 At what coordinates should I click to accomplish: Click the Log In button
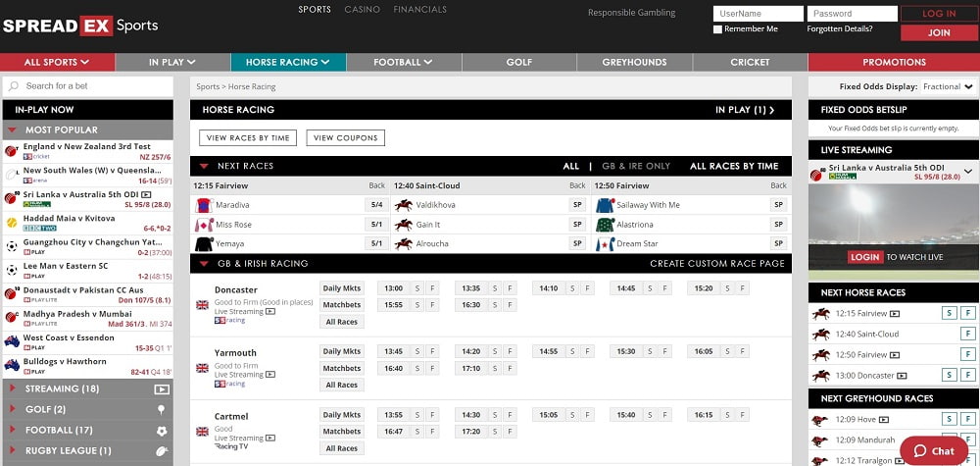tap(939, 14)
